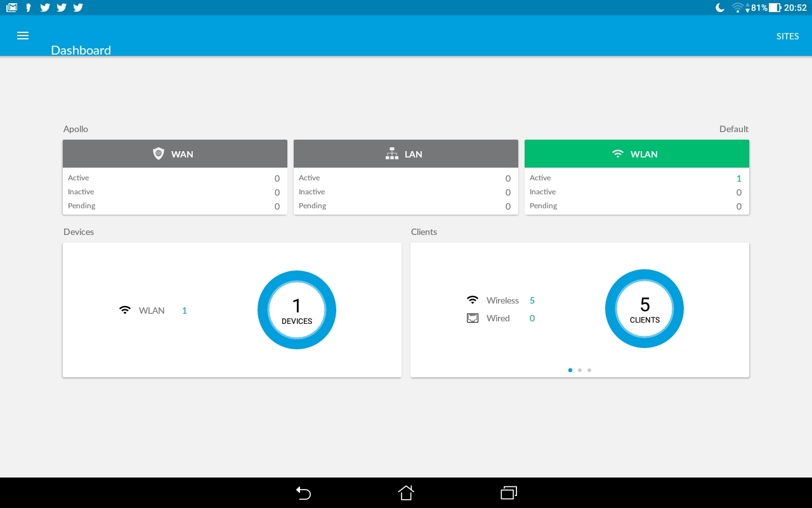Select the first Clients page dot
The image size is (812, 508).
(570, 370)
